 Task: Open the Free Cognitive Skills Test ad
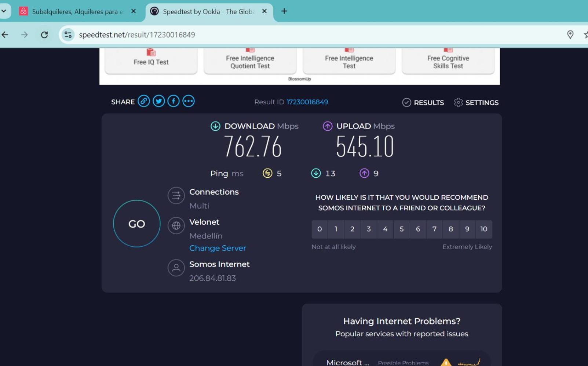(448, 61)
